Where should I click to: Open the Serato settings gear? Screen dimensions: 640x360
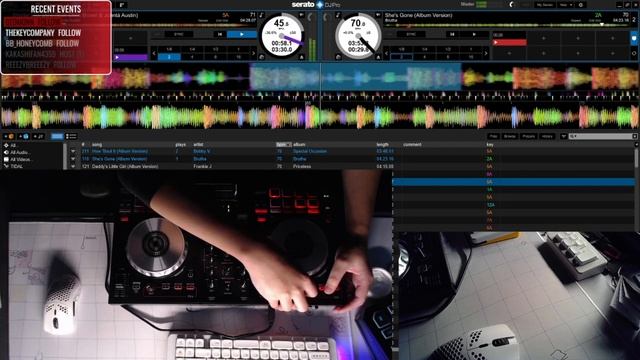point(581,5)
